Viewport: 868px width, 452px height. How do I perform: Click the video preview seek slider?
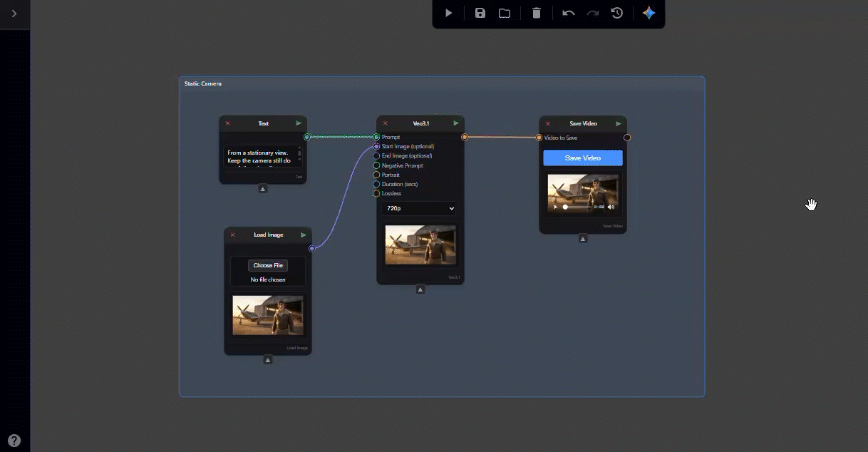coord(576,207)
